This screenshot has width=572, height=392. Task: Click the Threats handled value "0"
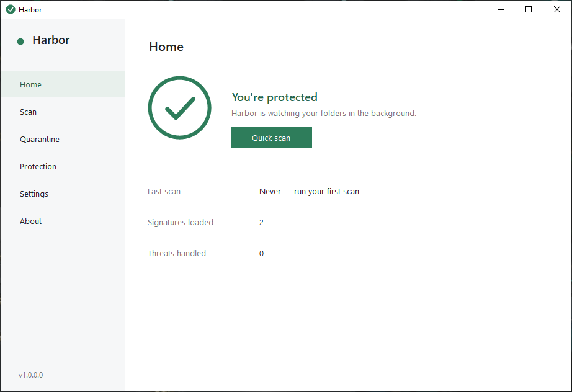[x=261, y=254]
